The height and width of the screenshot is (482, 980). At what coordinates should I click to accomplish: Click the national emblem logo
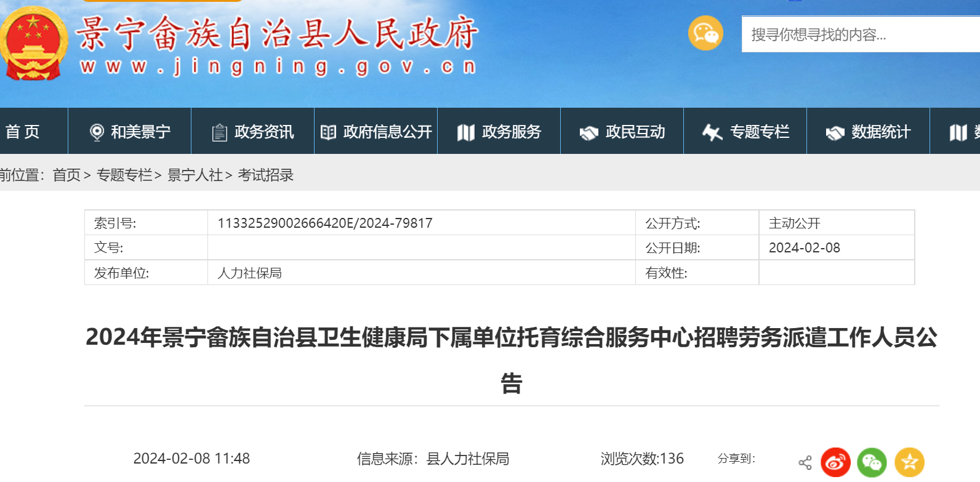[34, 44]
